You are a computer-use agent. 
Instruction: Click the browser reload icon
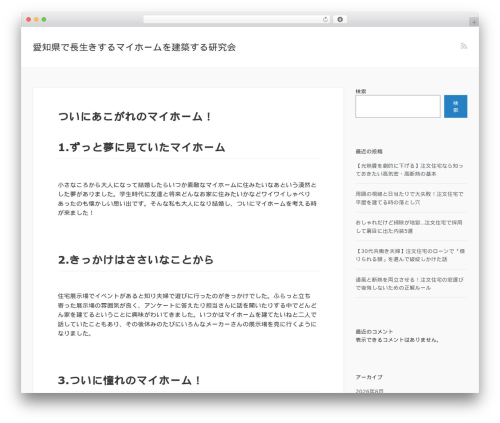click(x=325, y=20)
